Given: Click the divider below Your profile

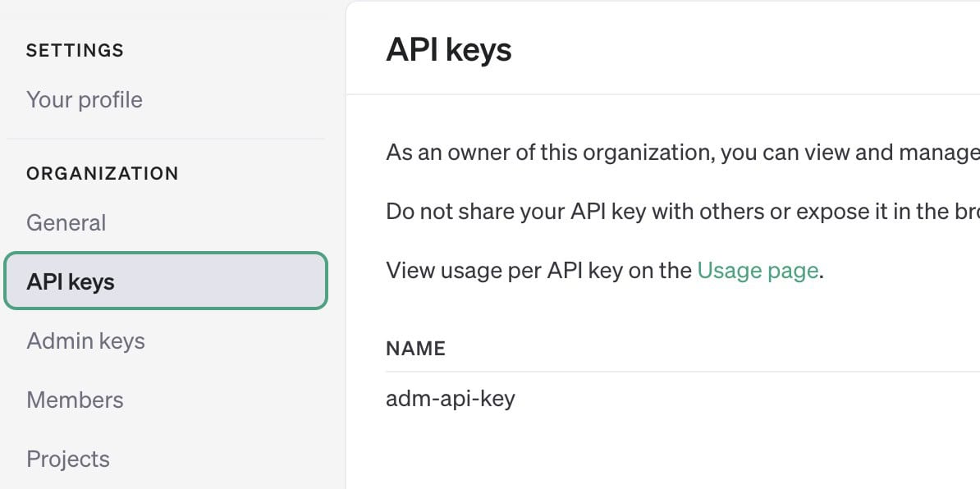Looking at the screenshot, I should coord(165,139).
